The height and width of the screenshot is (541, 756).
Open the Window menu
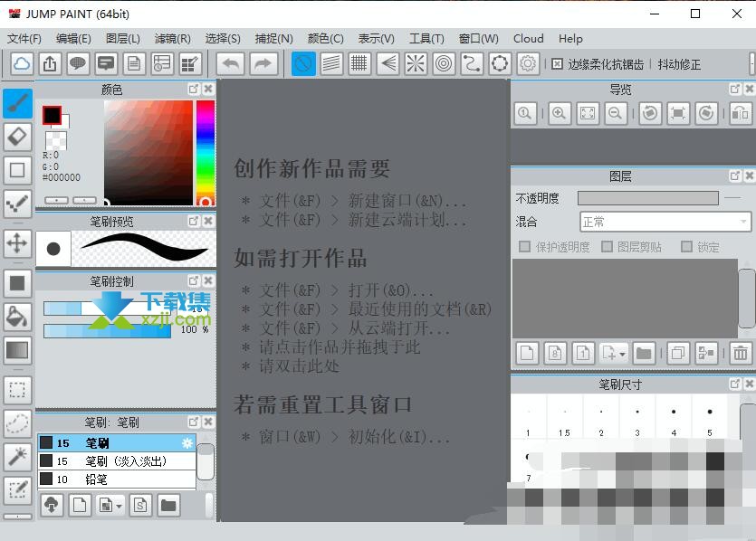click(x=479, y=39)
